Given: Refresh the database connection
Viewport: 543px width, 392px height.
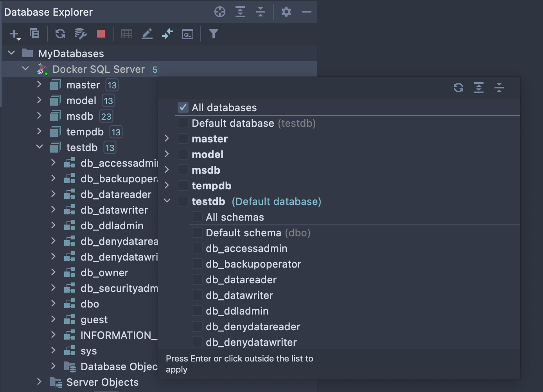Looking at the screenshot, I should pos(60,34).
